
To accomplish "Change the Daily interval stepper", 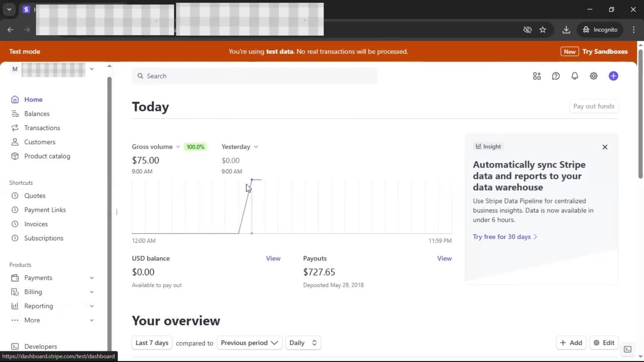I will click(303, 343).
